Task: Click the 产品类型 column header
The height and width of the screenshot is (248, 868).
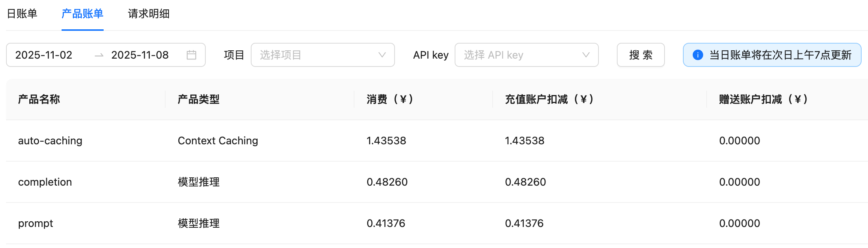Action: tap(199, 99)
